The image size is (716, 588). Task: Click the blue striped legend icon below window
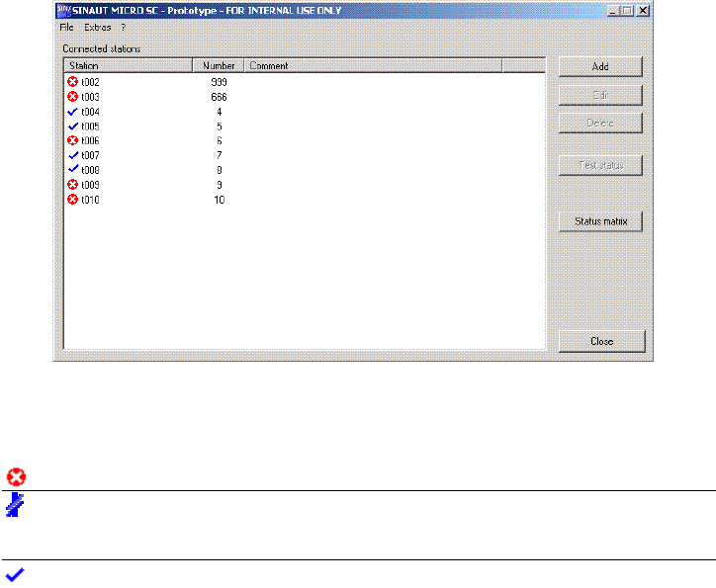tap(15, 505)
